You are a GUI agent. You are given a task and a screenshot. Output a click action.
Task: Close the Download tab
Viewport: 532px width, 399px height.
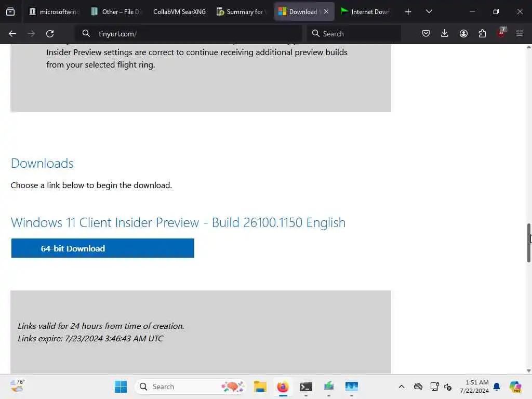326,11
